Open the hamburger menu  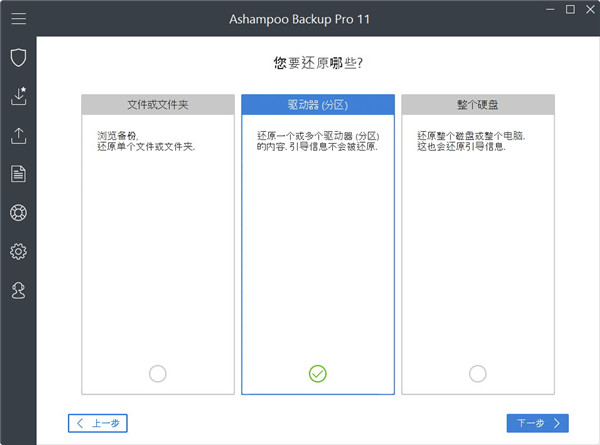click(18, 18)
